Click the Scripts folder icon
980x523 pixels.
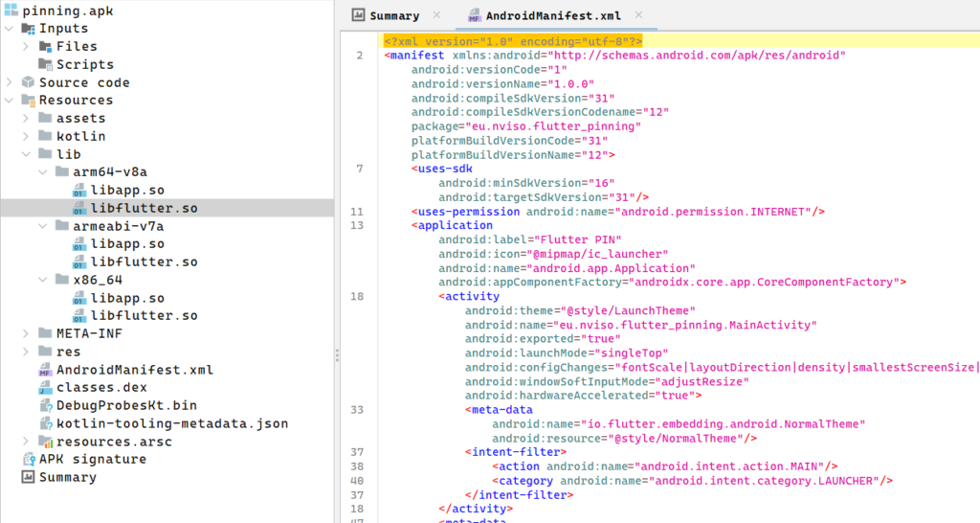pos(45,64)
